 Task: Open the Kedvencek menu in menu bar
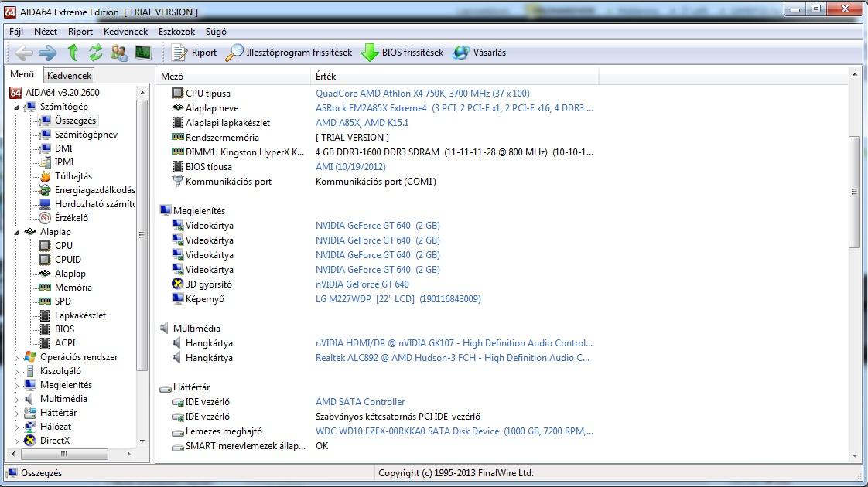click(x=125, y=32)
